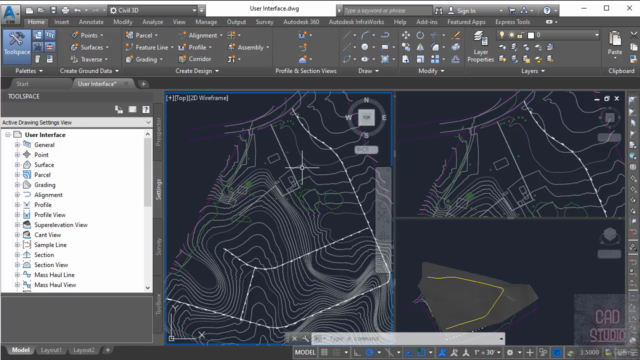Click the Corridor tool
The height and width of the screenshot is (360, 640).
[x=195, y=59]
